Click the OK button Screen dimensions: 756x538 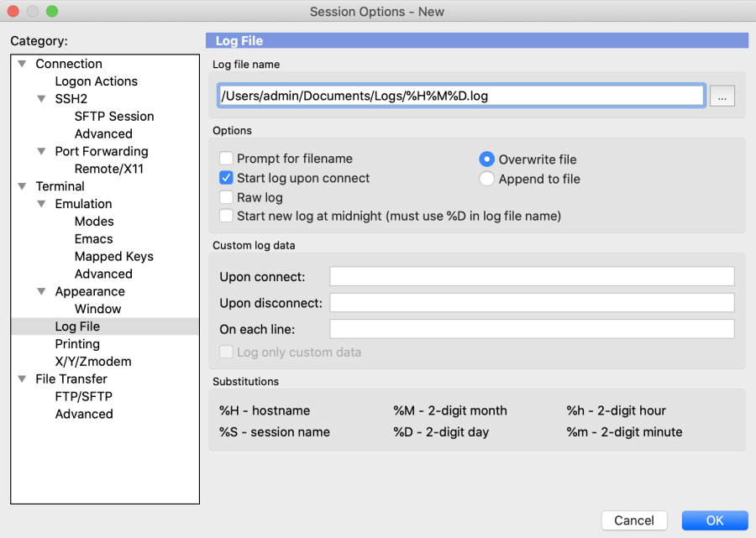pyautogui.click(x=715, y=520)
